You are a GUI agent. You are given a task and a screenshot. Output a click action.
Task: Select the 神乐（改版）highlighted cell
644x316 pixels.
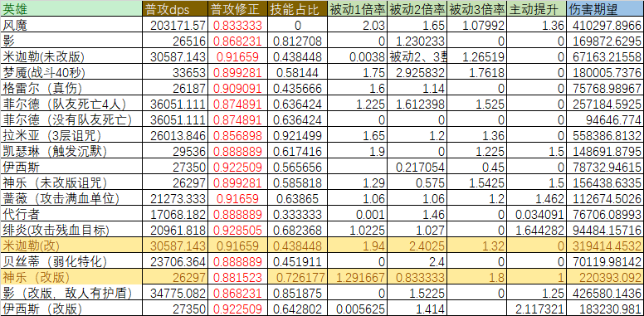(x=71, y=277)
